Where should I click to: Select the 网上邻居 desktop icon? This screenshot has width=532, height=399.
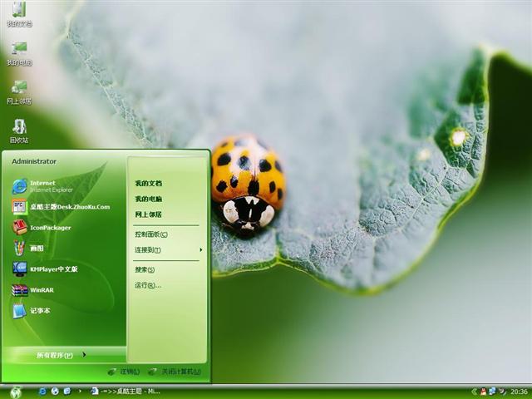pyautogui.click(x=19, y=92)
